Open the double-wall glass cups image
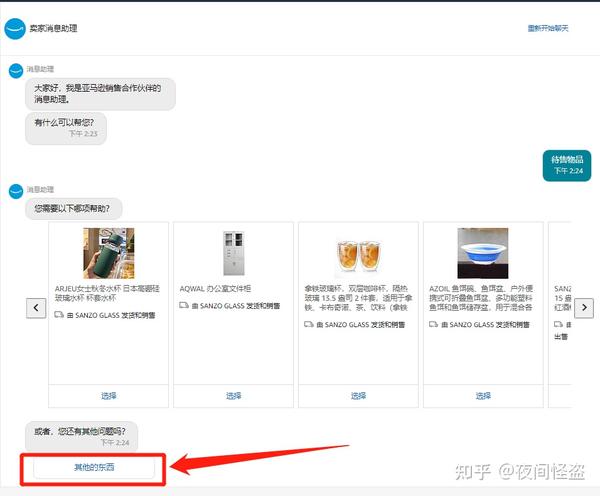Screen dimensions: 600x496 (x=358, y=256)
